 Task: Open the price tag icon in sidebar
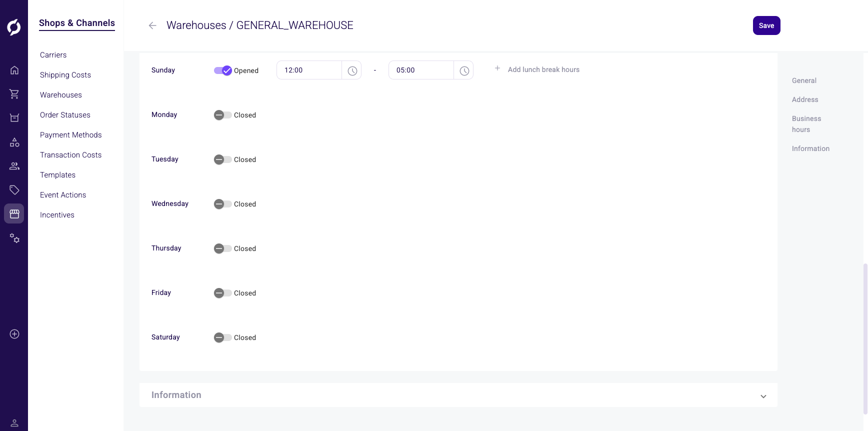[14, 190]
